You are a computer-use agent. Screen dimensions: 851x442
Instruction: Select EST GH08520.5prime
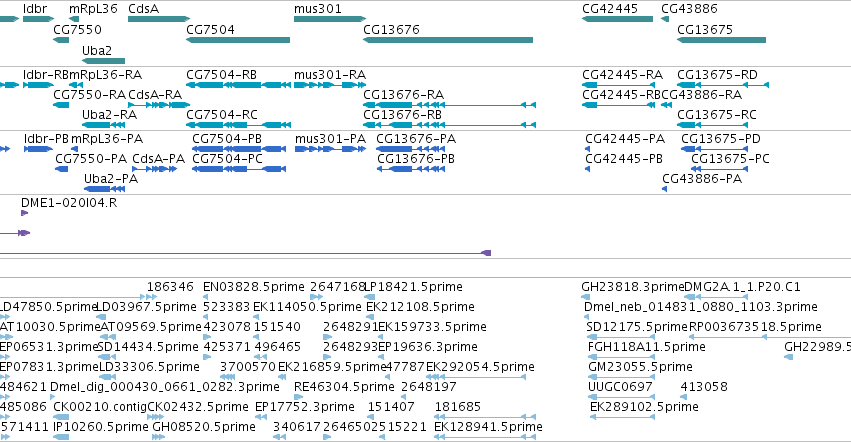(158, 438)
